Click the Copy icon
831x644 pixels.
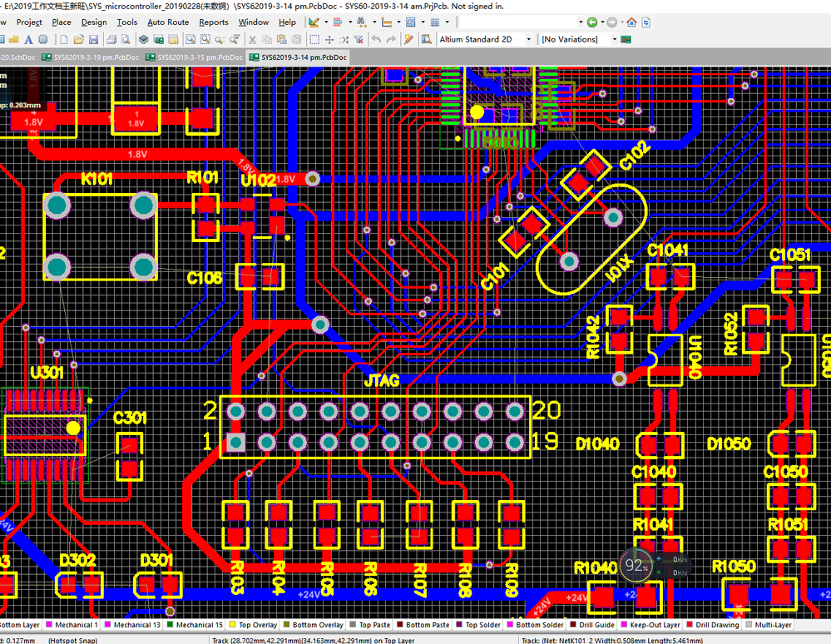coord(266,39)
